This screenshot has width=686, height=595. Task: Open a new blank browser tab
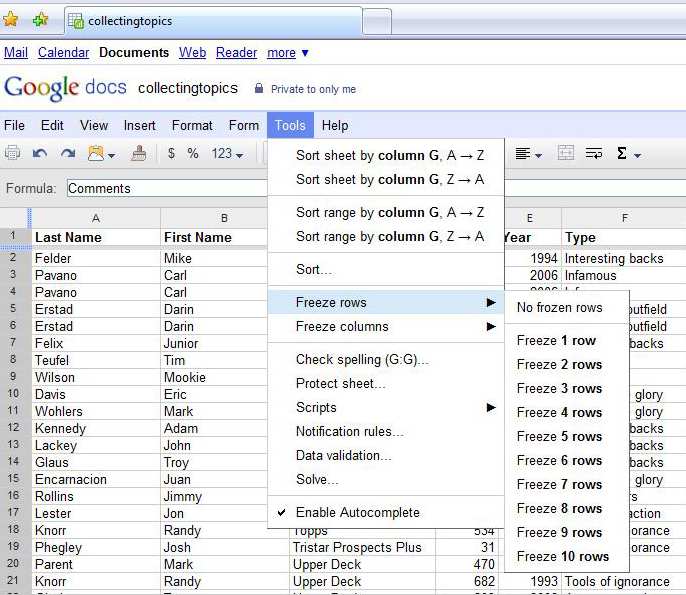click(x=377, y=21)
